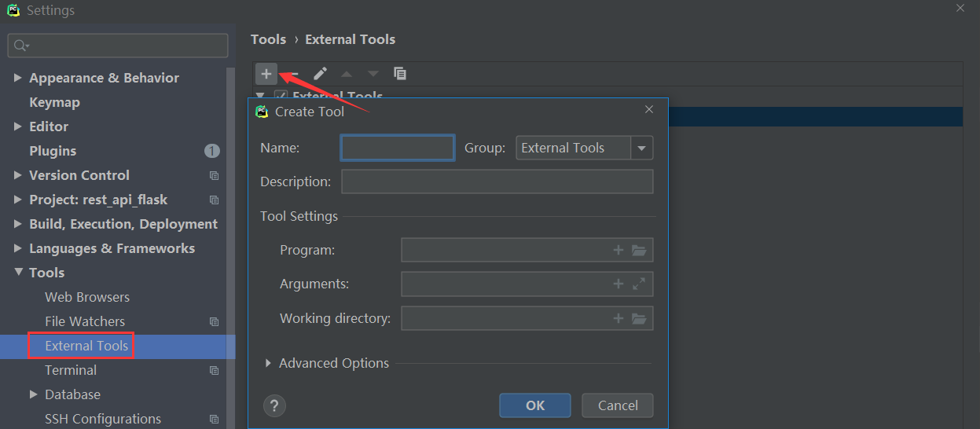This screenshot has height=429, width=980.
Task: Click the Remove tool minus icon
Action: pyautogui.click(x=294, y=73)
